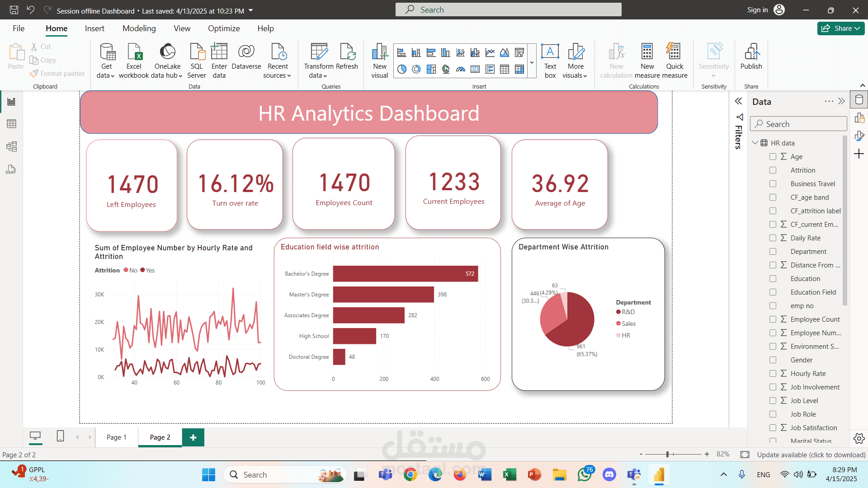Create a New measure
The height and width of the screenshot is (488, 868).
tap(647, 61)
